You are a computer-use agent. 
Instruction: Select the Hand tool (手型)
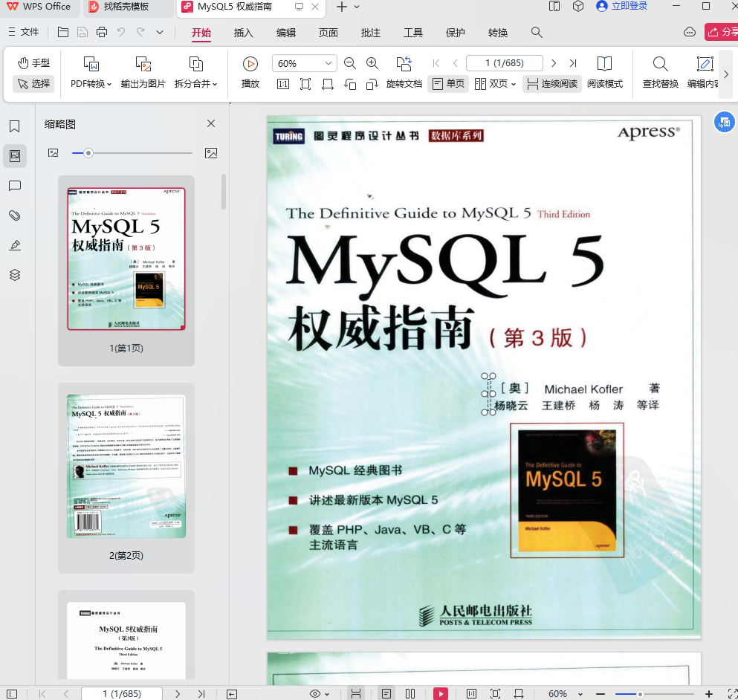pyautogui.click(x=33, y=63)
